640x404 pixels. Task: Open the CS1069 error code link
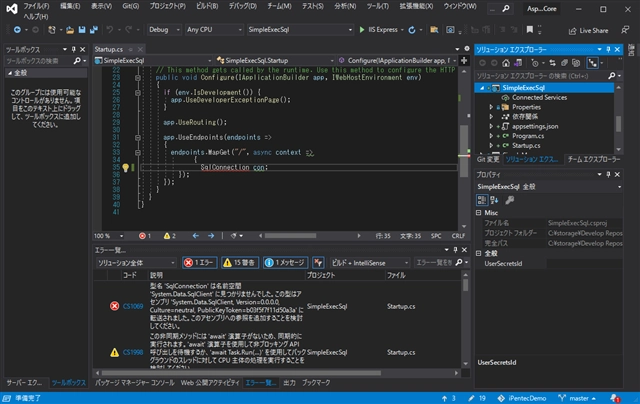coord(133,306)
